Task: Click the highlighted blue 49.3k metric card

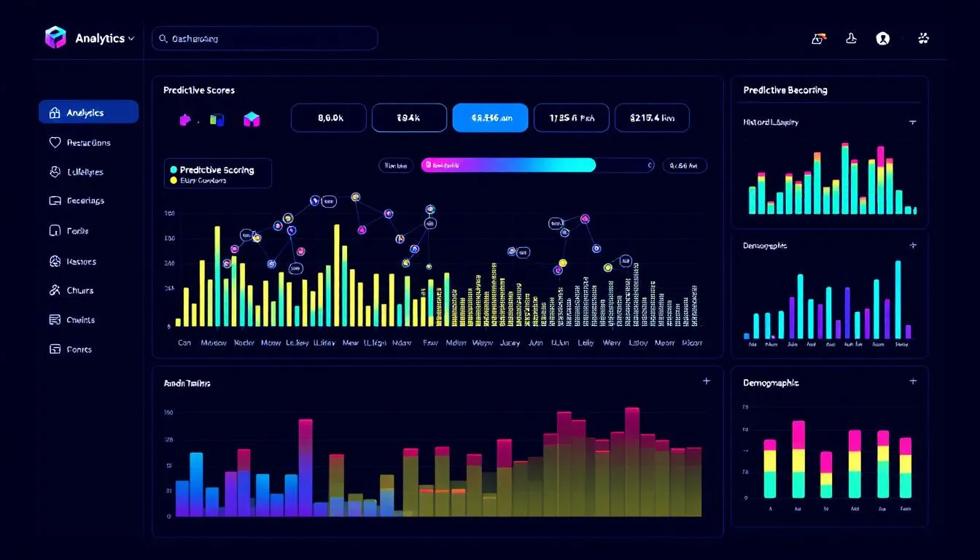Action: [x=490, y=117]
